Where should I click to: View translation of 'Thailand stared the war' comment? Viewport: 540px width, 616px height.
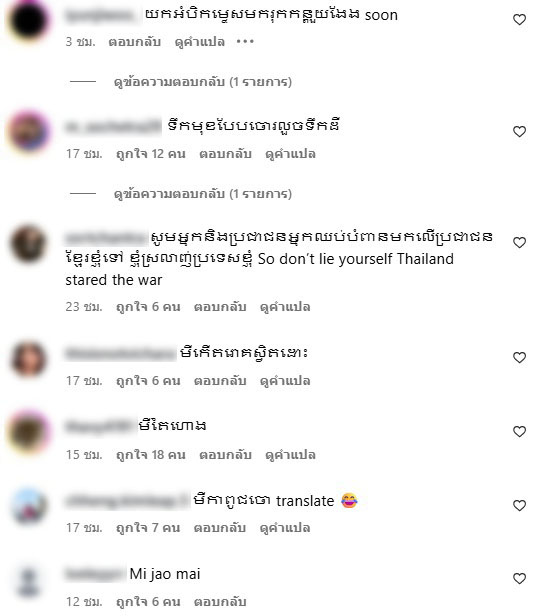(x=285, y=306)
